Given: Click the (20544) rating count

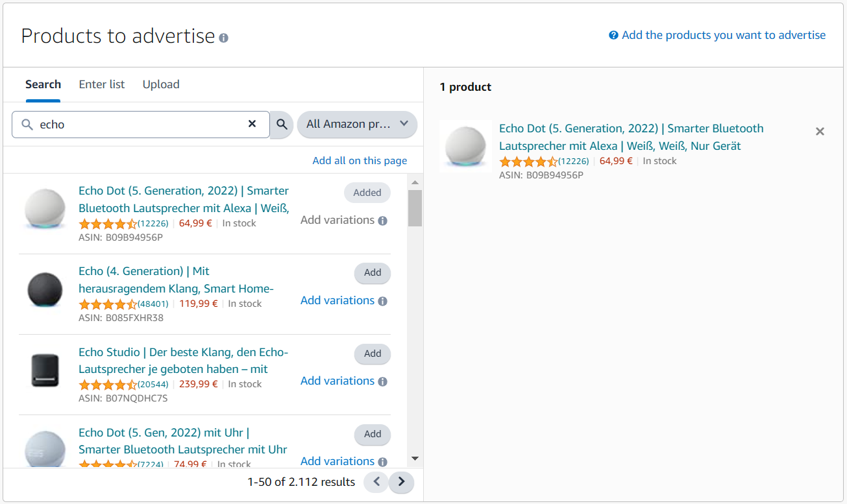Looking at the screenshot, I should click(x=153, y=384).
